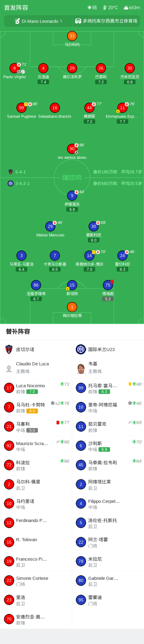144x644 pixels.
Task: Select the 5-4-1 formation label
Action: click(x=21, y=172)
